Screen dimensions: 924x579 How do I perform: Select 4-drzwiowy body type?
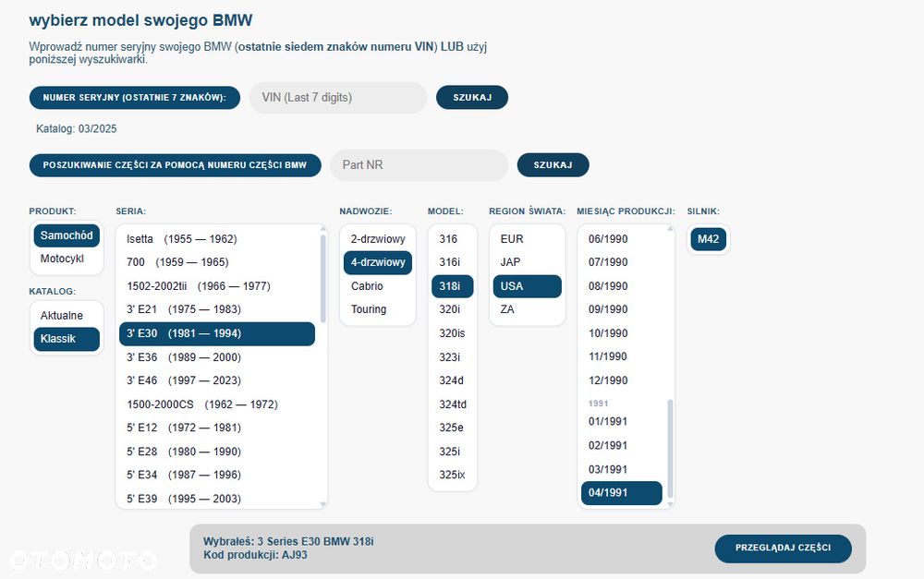(378, 262)
